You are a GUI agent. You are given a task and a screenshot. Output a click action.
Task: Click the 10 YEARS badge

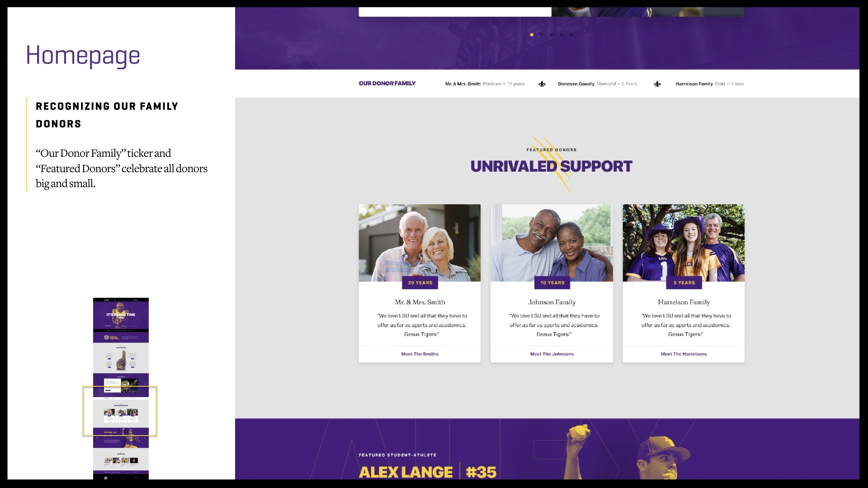click(x=552, y=283)
